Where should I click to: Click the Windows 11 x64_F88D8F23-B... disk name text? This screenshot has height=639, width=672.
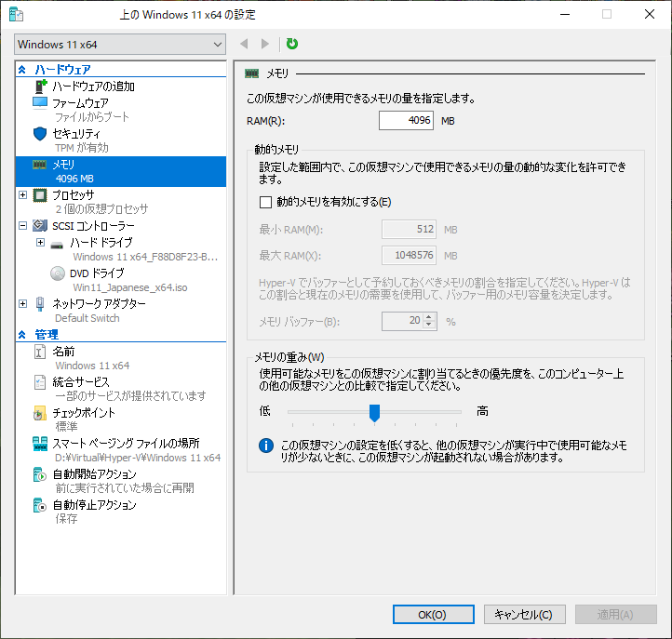146,257
